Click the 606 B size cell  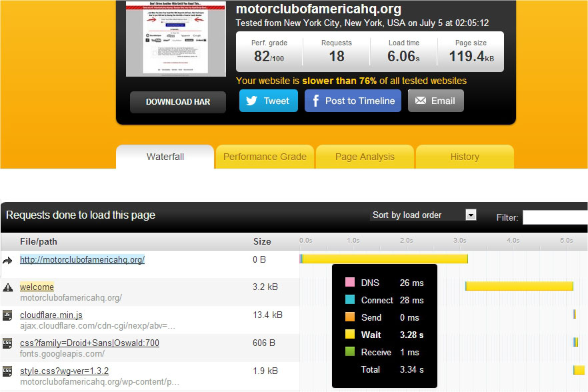point(264,343)
